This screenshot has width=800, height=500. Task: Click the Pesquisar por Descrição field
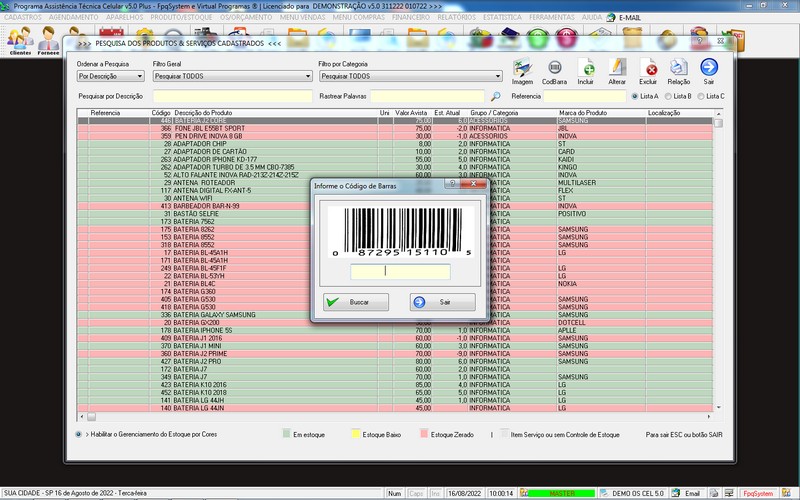(x=232, y=96)
